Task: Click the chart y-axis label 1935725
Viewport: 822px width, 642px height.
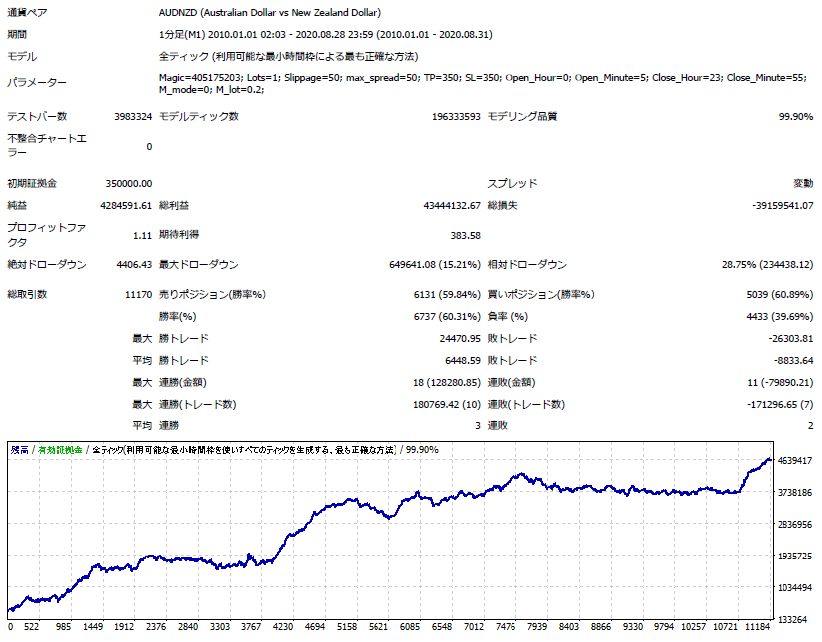Action: pos(795,556)
